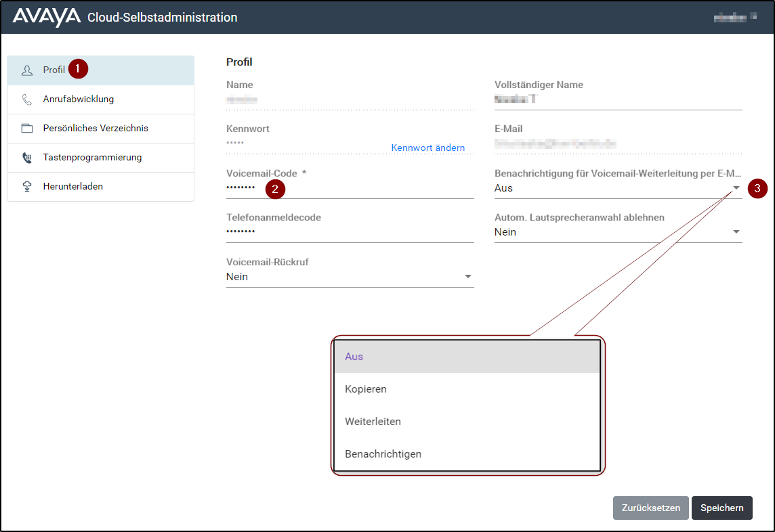Click the Voicemail-Code input field

click(350, 188)
